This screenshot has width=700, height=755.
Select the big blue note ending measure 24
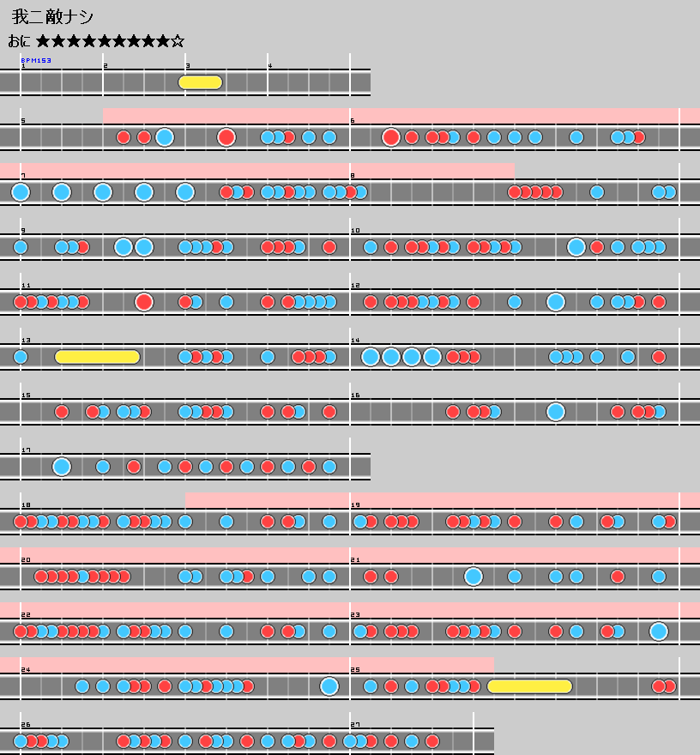click(329, 686)
